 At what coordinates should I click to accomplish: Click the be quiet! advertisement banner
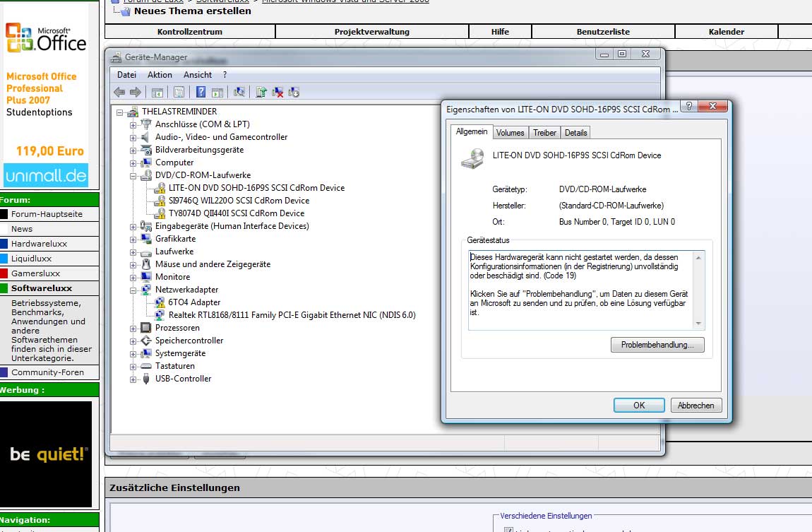tap(46, 454)
